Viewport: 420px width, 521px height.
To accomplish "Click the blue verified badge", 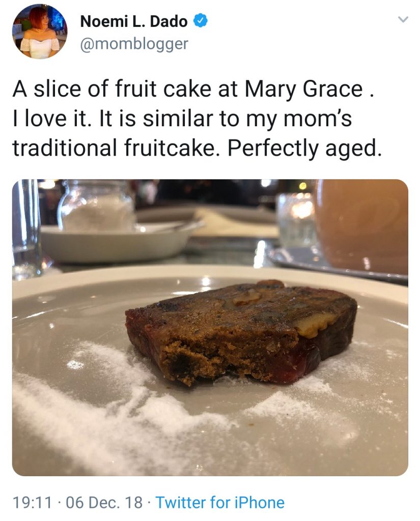I will pyautogui.click(x=202, y=21).
